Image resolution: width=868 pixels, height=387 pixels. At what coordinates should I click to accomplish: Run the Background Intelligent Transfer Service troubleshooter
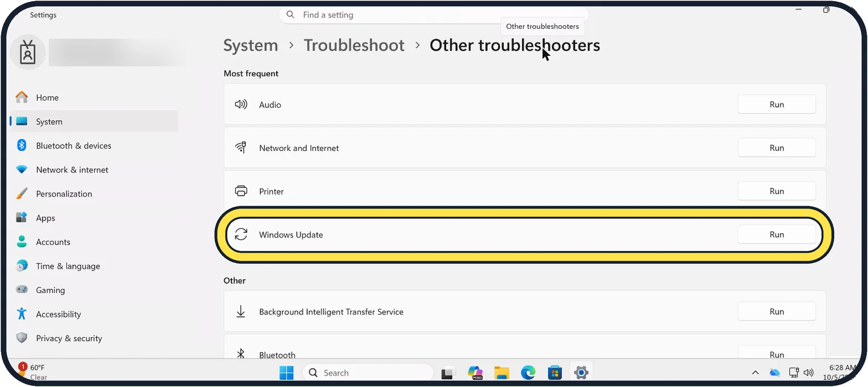pos(777,312)
